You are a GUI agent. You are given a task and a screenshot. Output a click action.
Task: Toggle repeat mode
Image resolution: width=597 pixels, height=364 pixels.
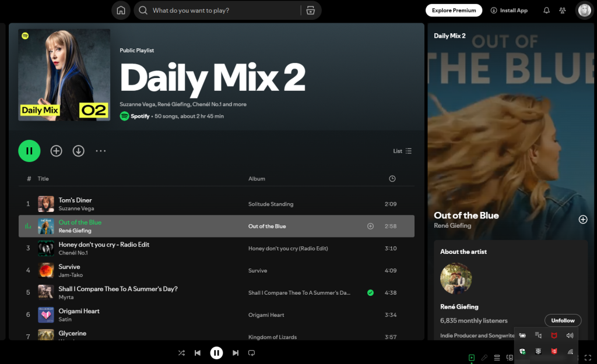coord(252,353)
